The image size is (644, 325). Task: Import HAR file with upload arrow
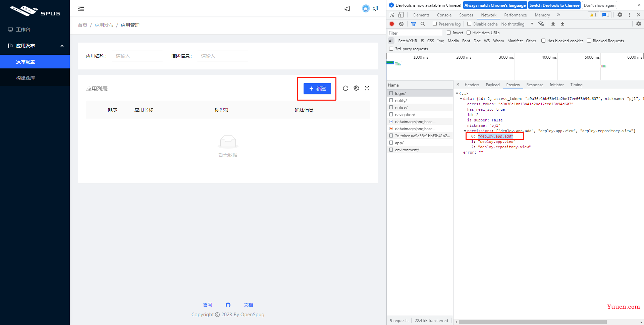tap(553, 24)
